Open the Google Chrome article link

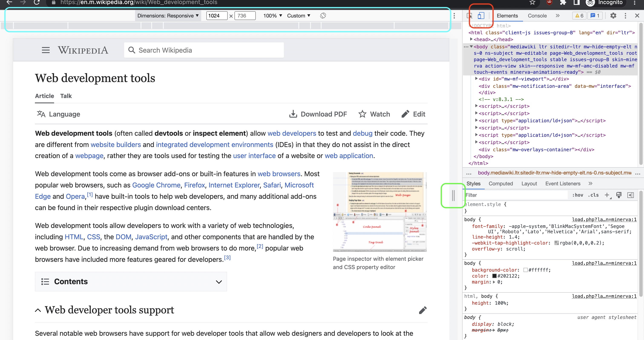[x=156, y=185]
